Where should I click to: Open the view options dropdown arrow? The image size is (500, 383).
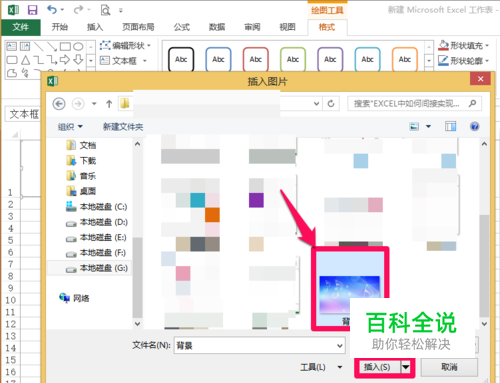[429, 126]
